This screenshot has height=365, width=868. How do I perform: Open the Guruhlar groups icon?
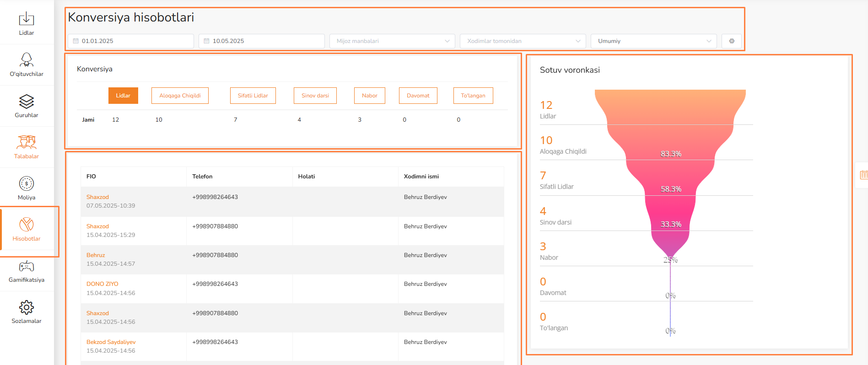coord(27,102)
